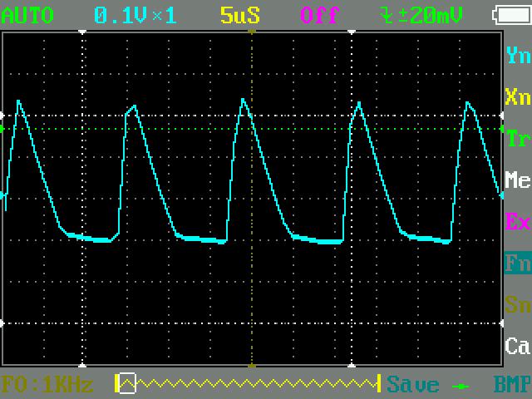
Task: Open the Me measurement menu item
Action: coord(518,180)
